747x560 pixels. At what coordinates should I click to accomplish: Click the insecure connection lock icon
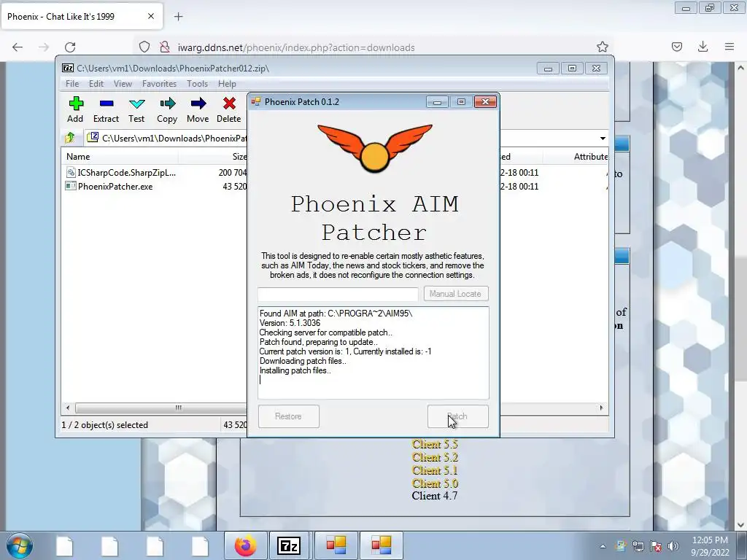pyautogui.click(x=165, y=47)
